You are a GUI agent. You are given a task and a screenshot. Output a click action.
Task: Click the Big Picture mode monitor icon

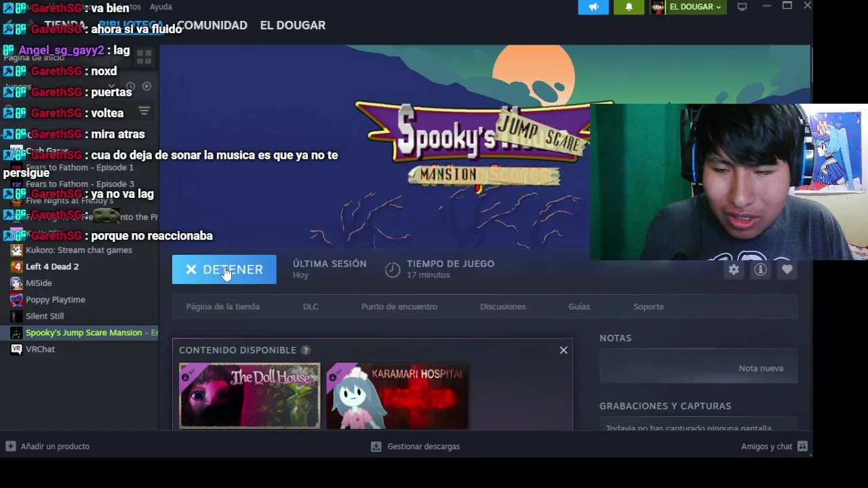(x=742, y=7)
